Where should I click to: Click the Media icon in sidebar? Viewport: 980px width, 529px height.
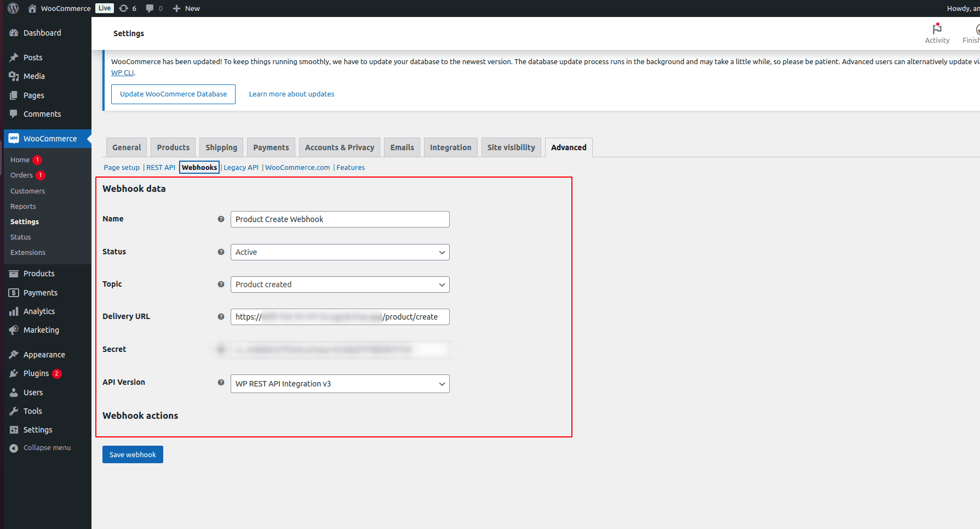[14, 76]
